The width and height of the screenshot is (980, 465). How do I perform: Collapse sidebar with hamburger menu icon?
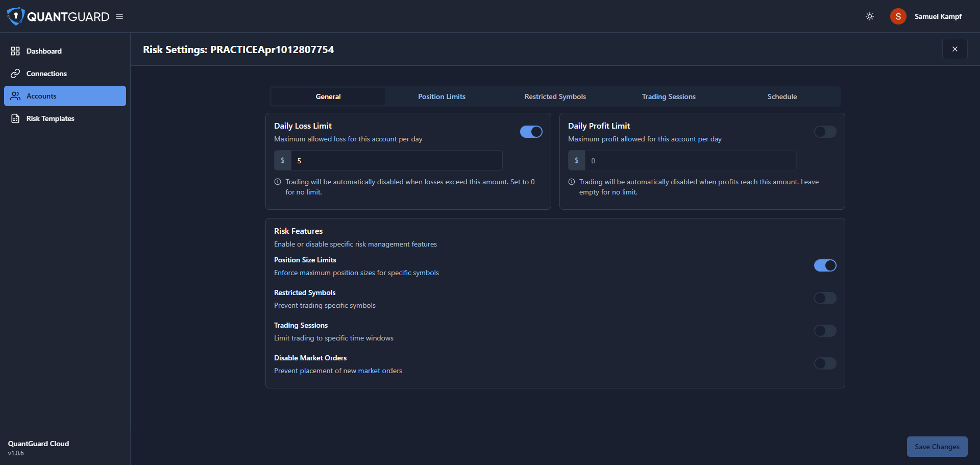[119, 16]
